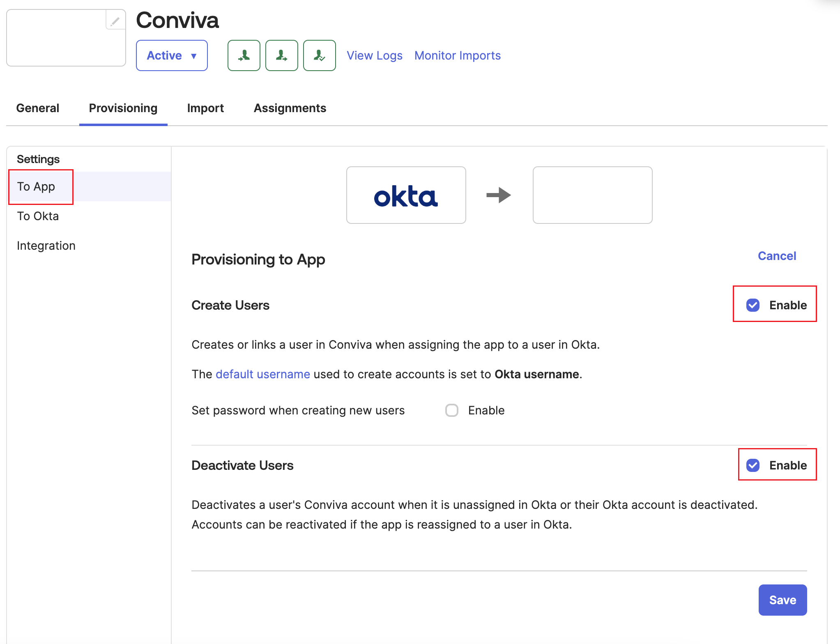
Task: Click the Save button
Action: [x=783, y=600]
